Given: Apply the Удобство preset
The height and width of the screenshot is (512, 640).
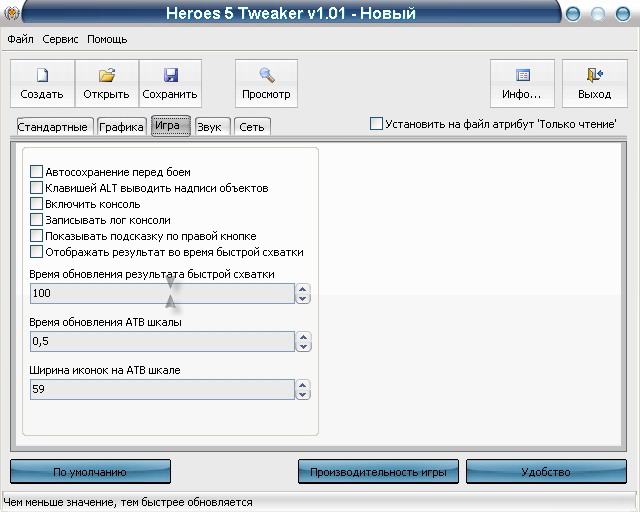Looking at the screenshot, I should (546, 472).
